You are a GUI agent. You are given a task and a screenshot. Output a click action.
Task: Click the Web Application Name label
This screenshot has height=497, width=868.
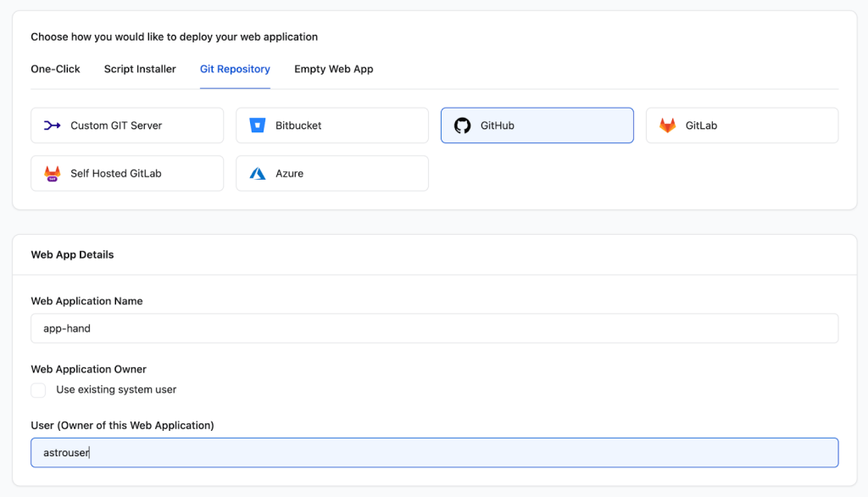[87, 301]
